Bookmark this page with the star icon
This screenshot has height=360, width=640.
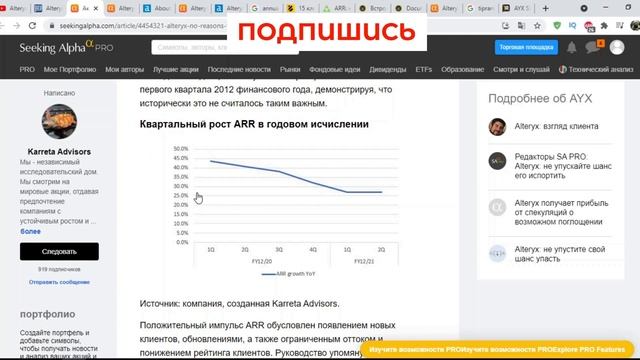click(x=537, y=26)
